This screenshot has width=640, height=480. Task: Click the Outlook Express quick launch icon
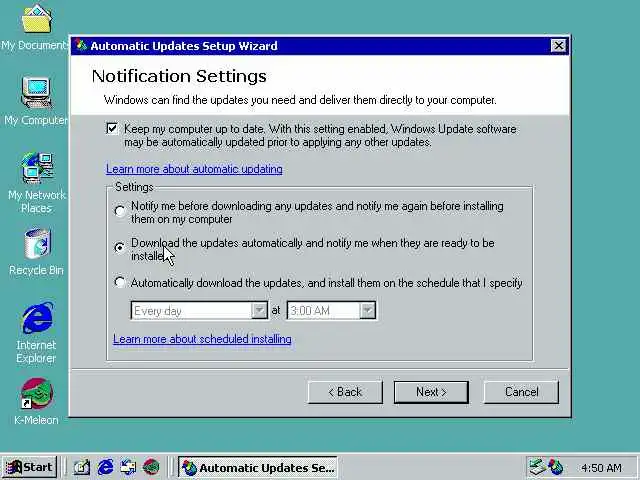pos(128,467)
